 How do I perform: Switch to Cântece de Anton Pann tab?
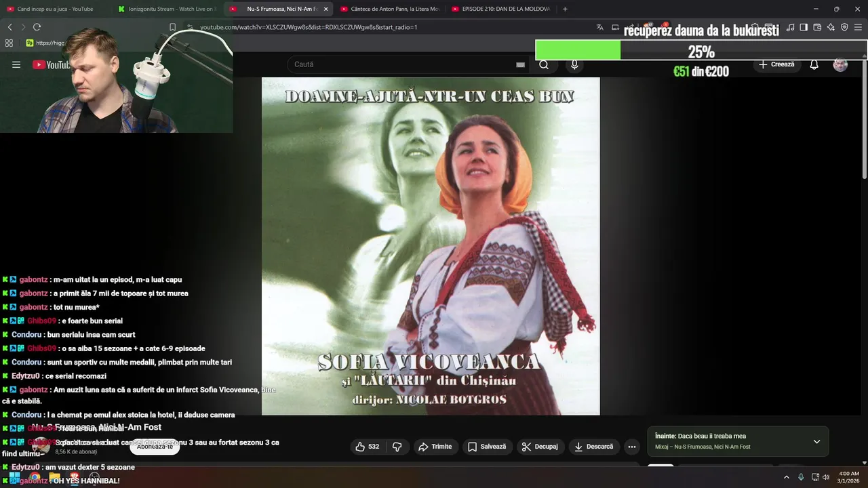tap(389, 9)
